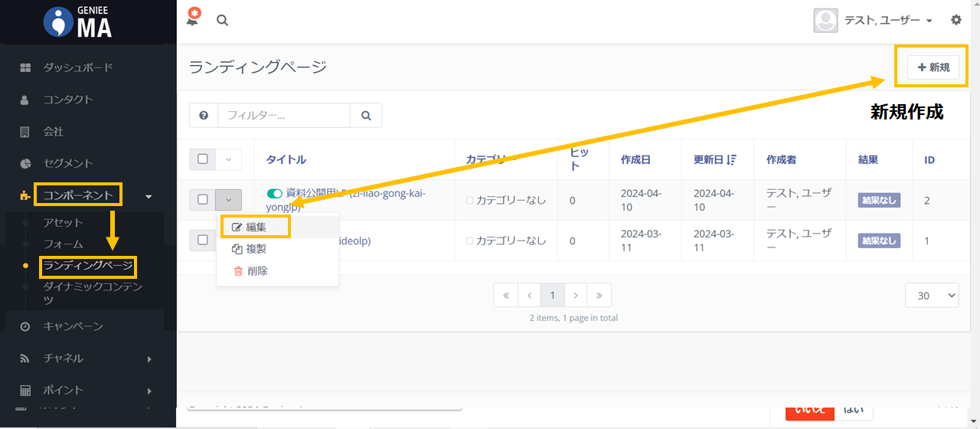
Task: Click the component puzzle piece icon
Action: (x=24, y=195)
